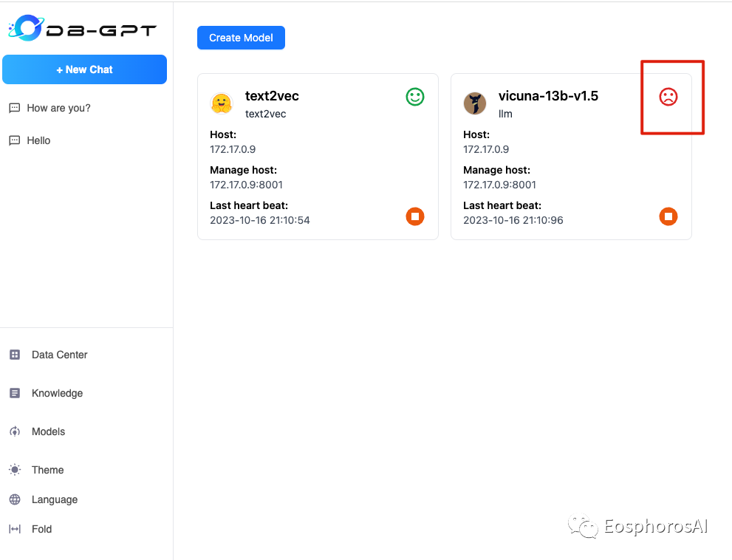Click chat icon next to 'How are you?'

[x=15, y=109]
